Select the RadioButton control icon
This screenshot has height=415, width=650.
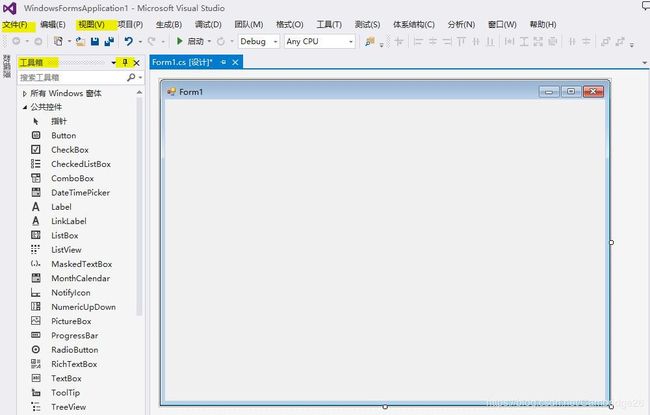36,349
